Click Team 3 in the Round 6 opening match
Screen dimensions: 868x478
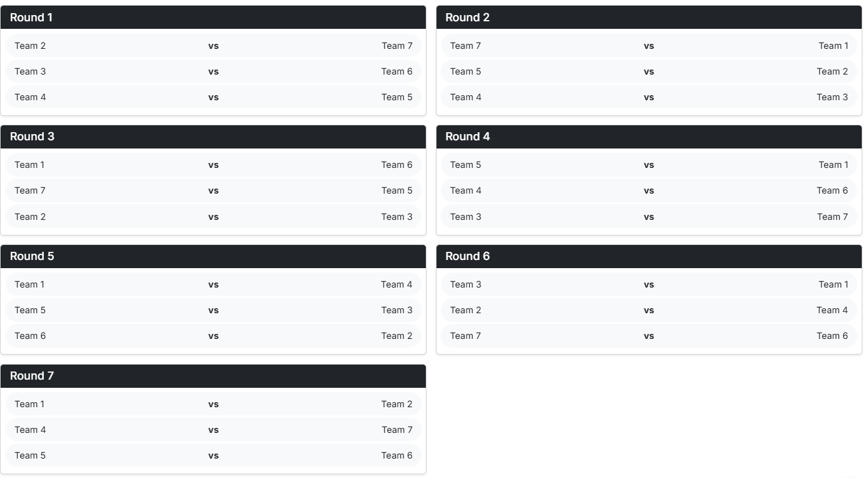point(466,284)
